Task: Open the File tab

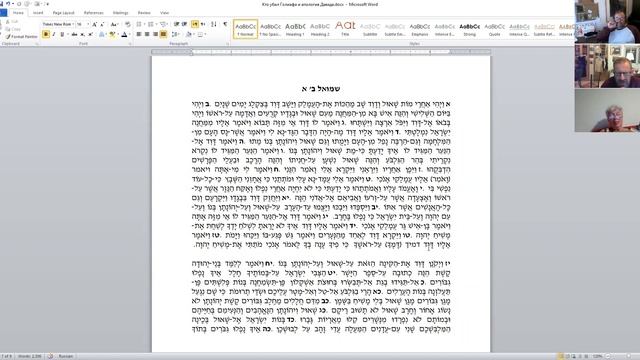Action: [3, 13]
